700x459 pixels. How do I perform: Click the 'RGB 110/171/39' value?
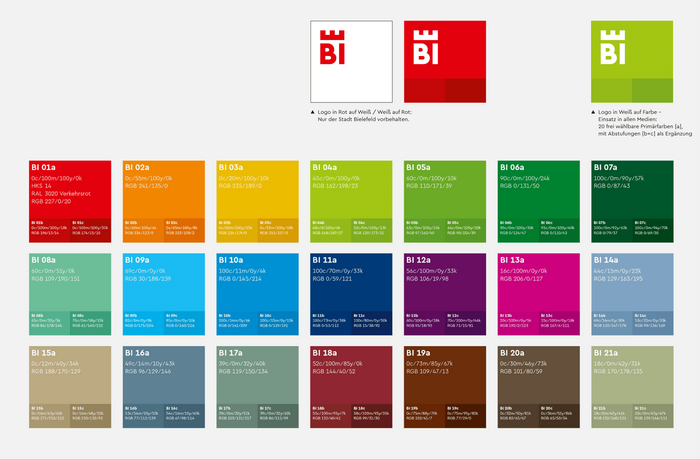point(429,186)
